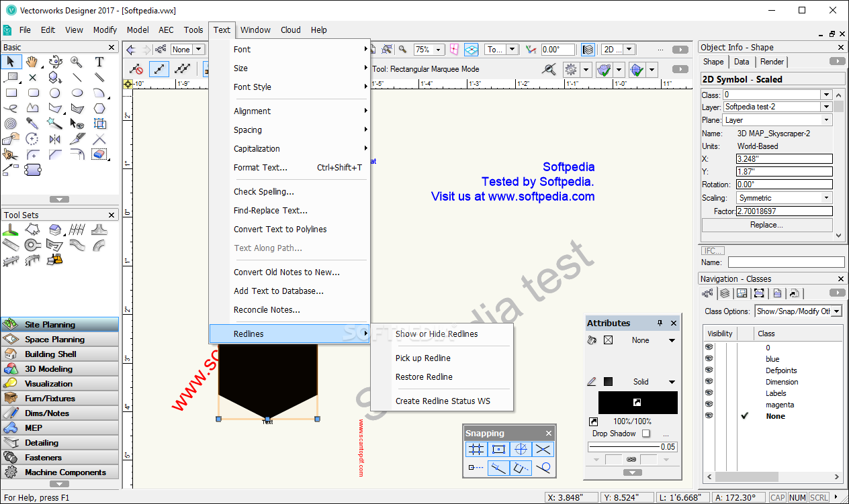Open the Layer dropdown showing Softpedia test-2
Screen dimensions: 849x504
(827, 107)
